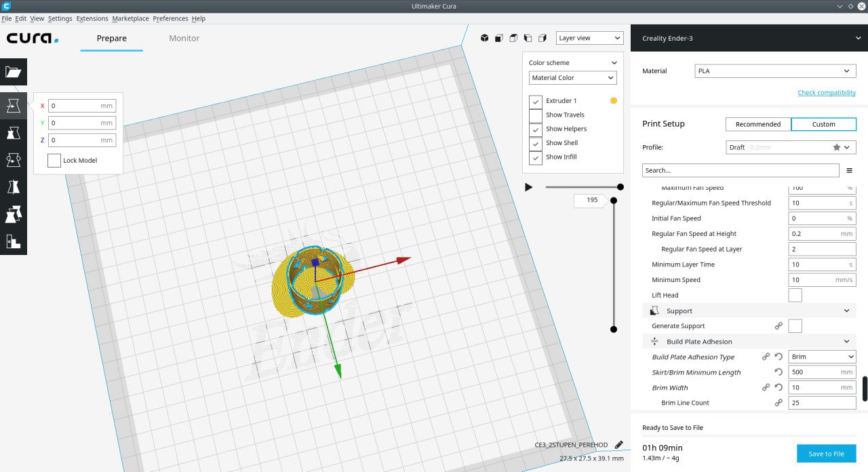The height and width of the screenshot is (472, 868).
Task: Click the Build Plate Adhesion category icon
Action: point(654,341)
